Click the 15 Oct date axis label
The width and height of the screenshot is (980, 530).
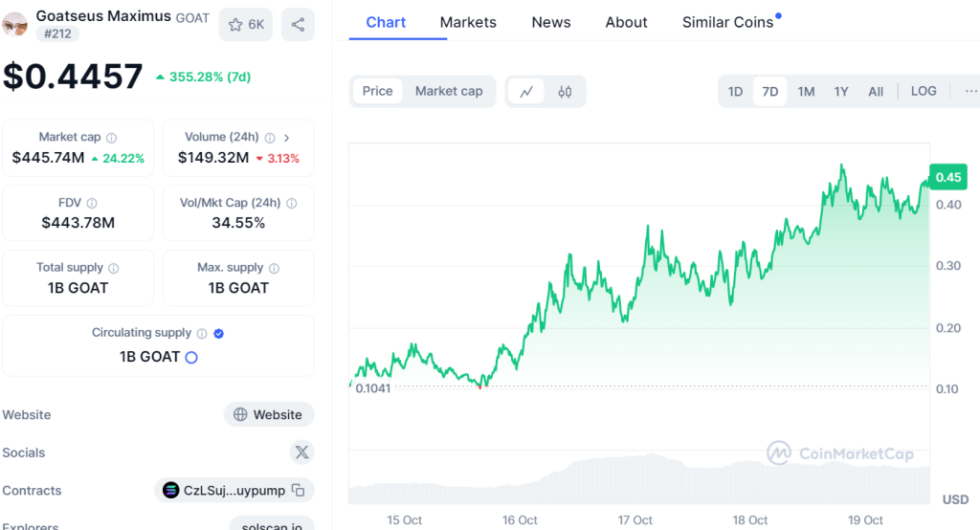(405, 520)
